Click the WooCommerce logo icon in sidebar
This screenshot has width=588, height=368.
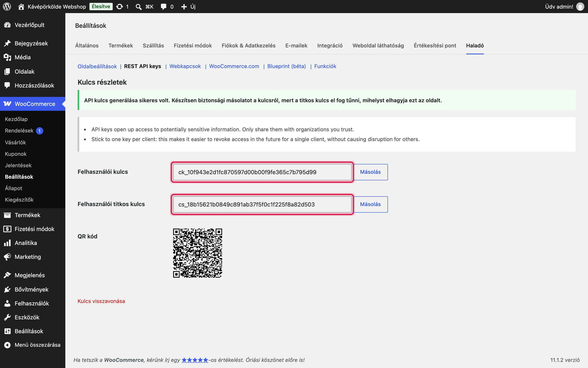[7, 104]
